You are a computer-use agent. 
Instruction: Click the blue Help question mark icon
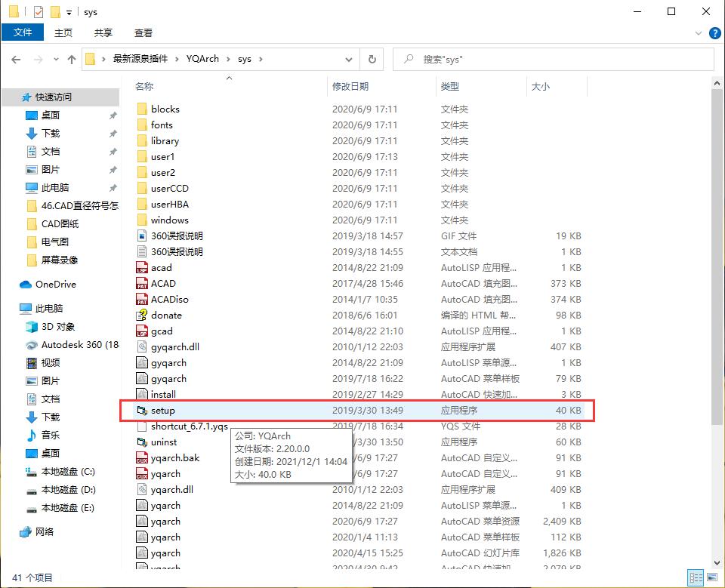714,32
